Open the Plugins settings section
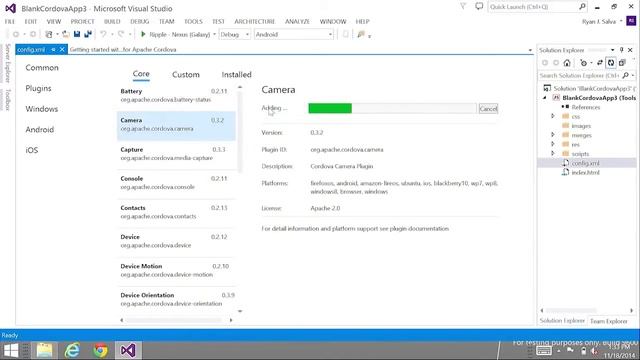Screen dimensions: 640x360 point(38,89)
